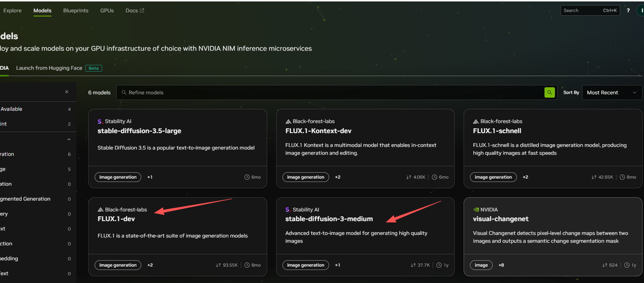Show +2 more tags on FLUX.1-Kontext-dev card

pos(338,177)
